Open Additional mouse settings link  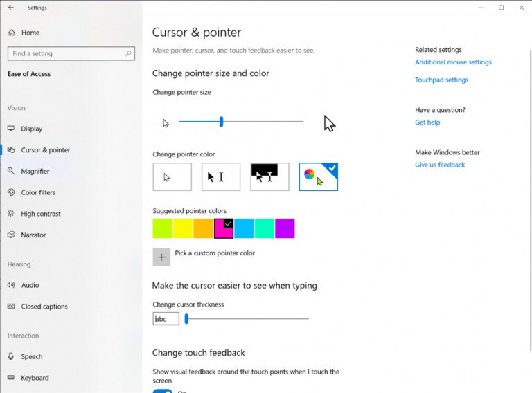453,62
